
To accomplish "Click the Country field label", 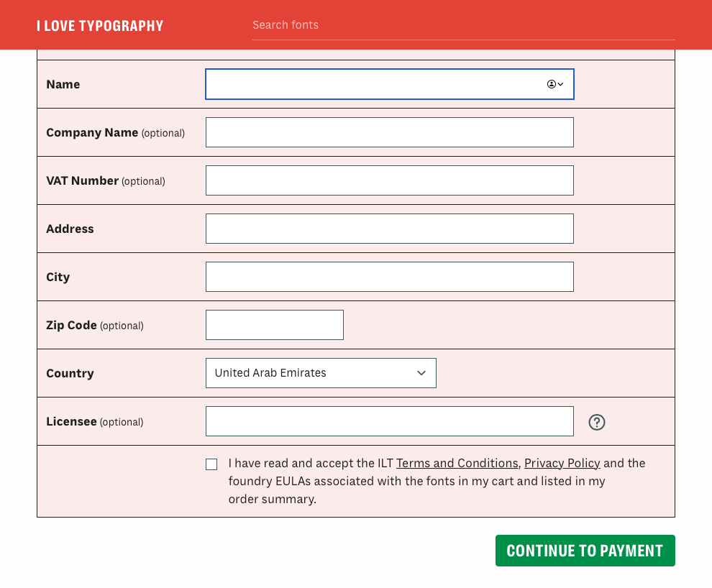I will pos(70,373).
